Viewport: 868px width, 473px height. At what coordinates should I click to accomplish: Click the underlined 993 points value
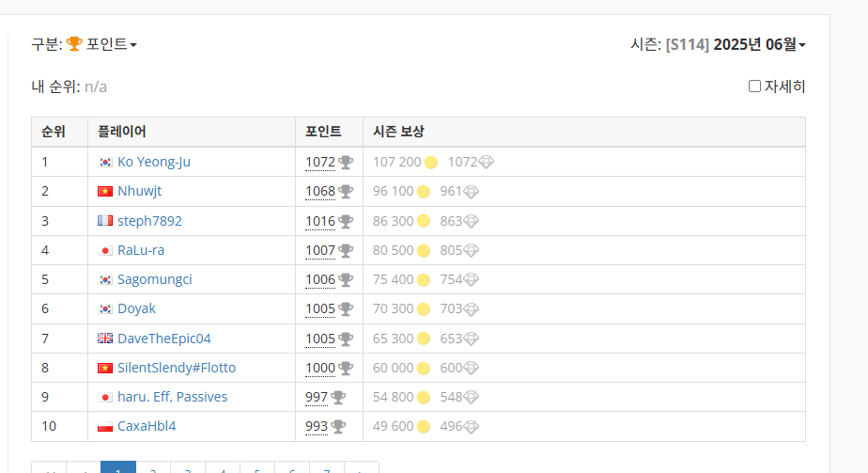317,427
